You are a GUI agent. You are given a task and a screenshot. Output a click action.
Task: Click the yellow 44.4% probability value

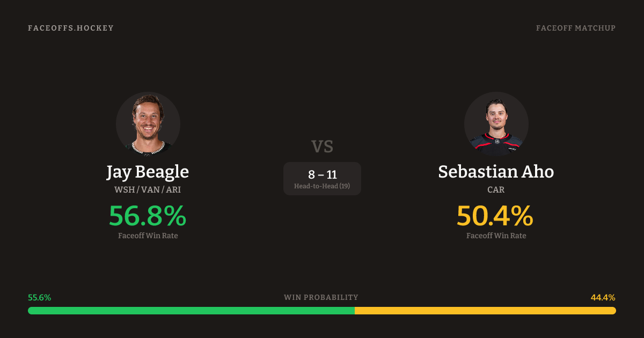tap(603, 297)
